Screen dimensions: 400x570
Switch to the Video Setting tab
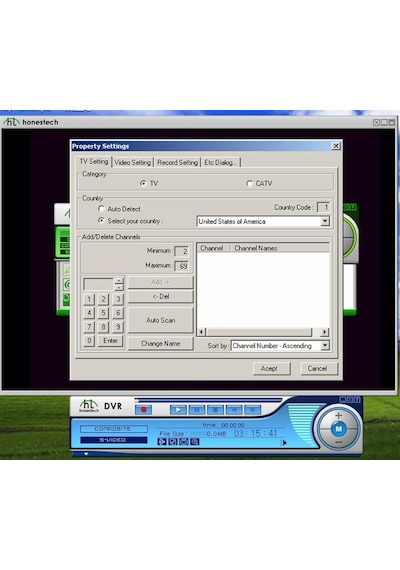(x=132, y=162)
